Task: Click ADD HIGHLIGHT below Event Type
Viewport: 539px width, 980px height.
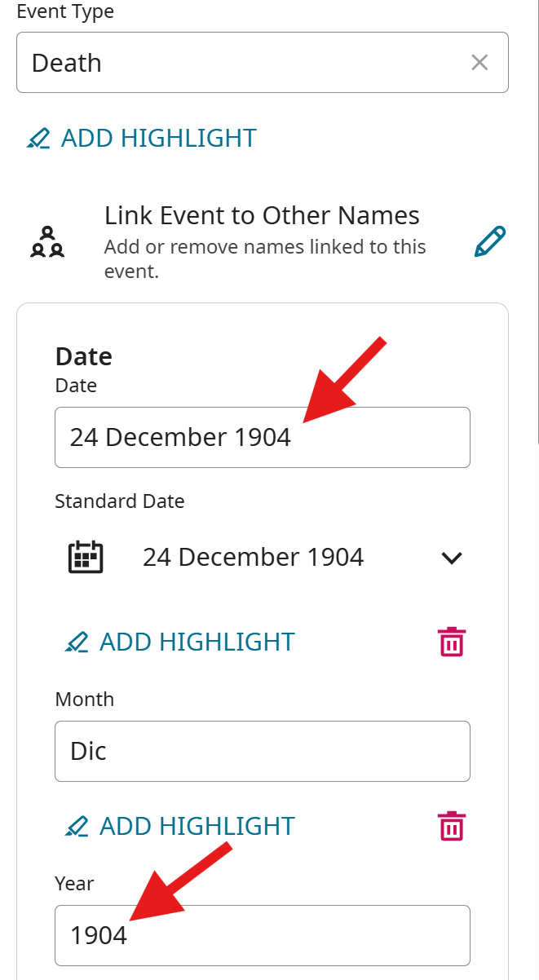Action: point(159,138)
